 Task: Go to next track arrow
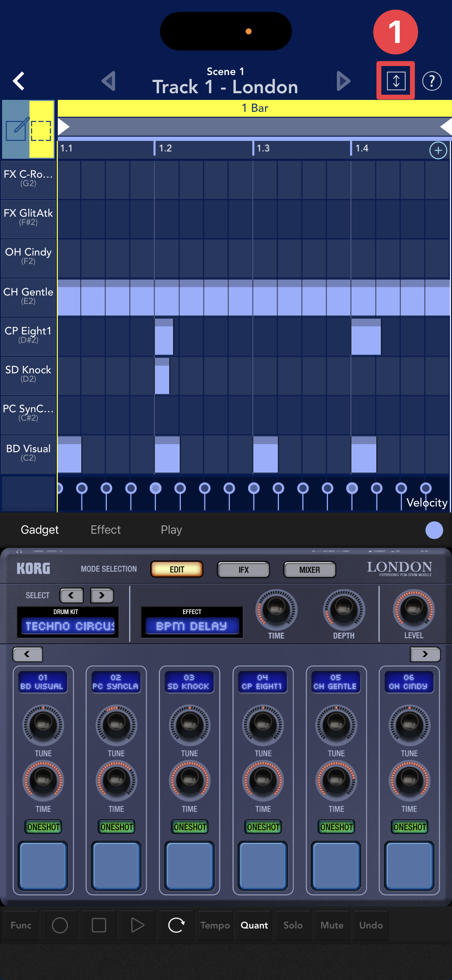pyautogui.click(x=343, y=81)
